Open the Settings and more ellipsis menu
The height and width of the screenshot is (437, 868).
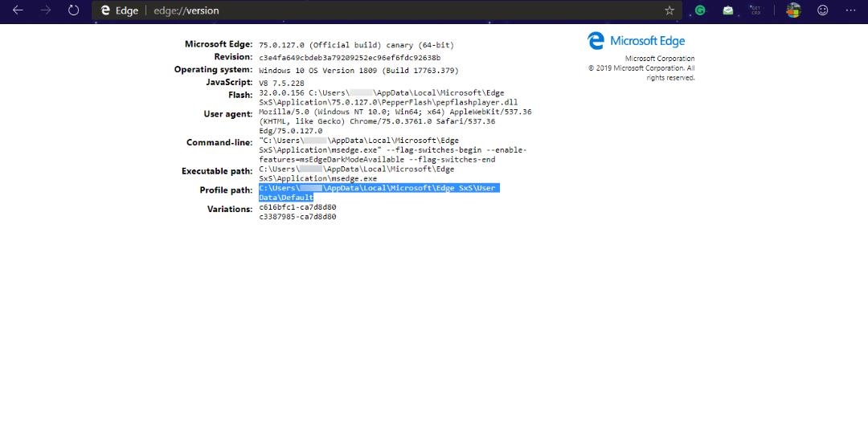point(851,10)
